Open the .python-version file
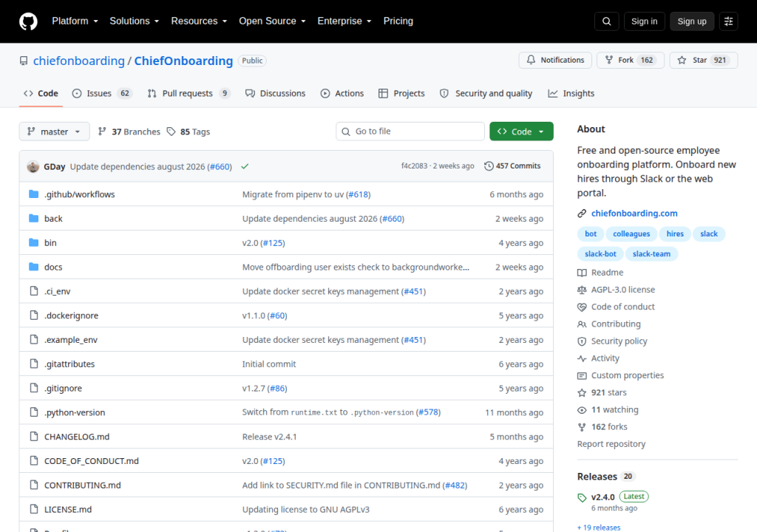Screen dimensions: 757x532 (75, 412)
